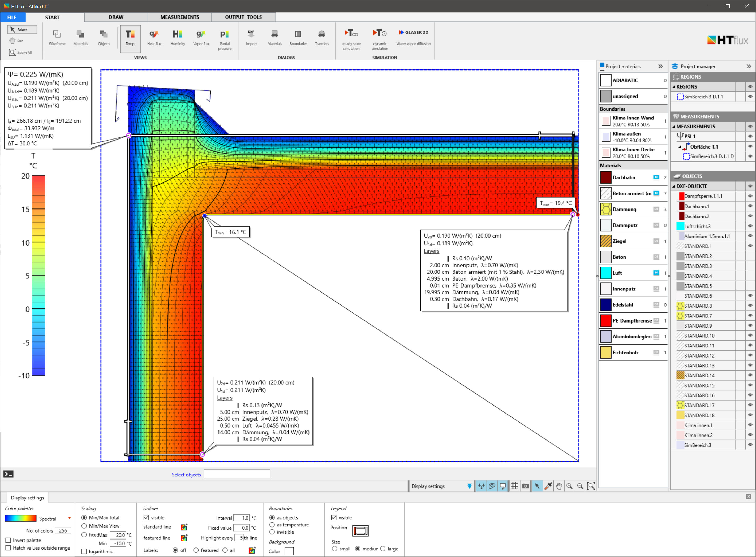The image size is (756, 557).
Task: Uncheck legend visible
Action: [x=334, y=517]
